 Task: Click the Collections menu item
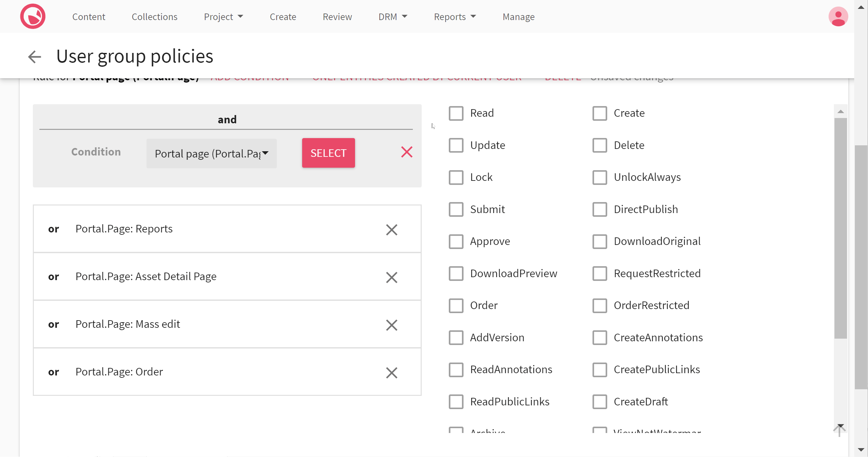click(x=154, y=16)
